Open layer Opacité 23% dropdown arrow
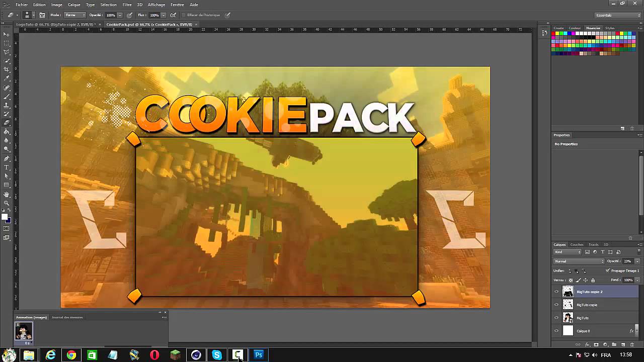The image size is (644, 362). tap(637, 261)
